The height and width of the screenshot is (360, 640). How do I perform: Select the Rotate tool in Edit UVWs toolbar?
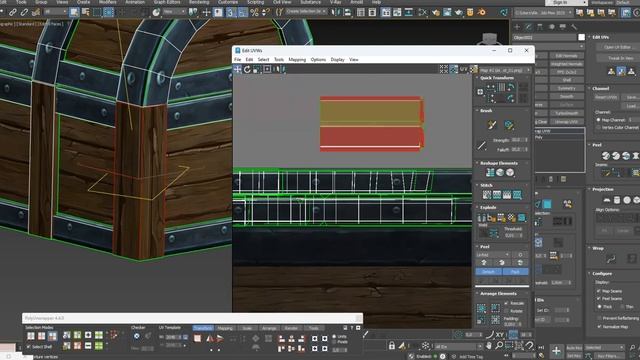(x=247, y=69)
